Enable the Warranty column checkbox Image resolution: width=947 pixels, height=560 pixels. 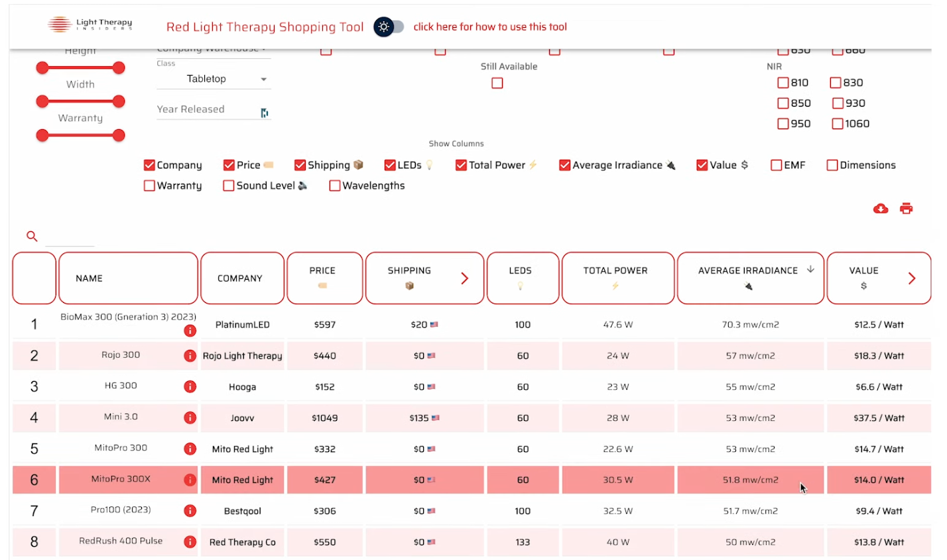(x=149, y=186)
